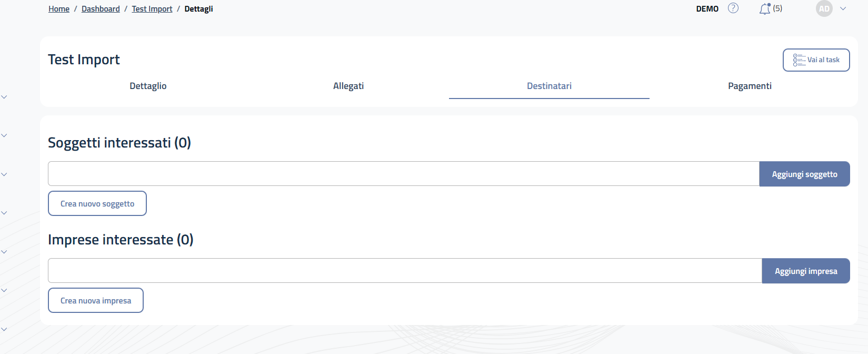
Task: Expand the topmost chevron in the left sidebar
Action: [4, 97]
